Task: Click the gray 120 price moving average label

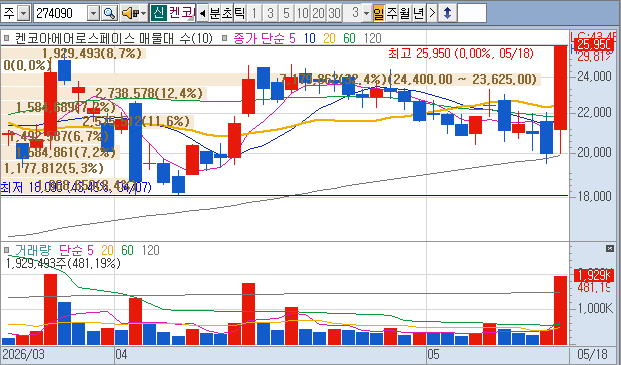Action: point(372,38)
